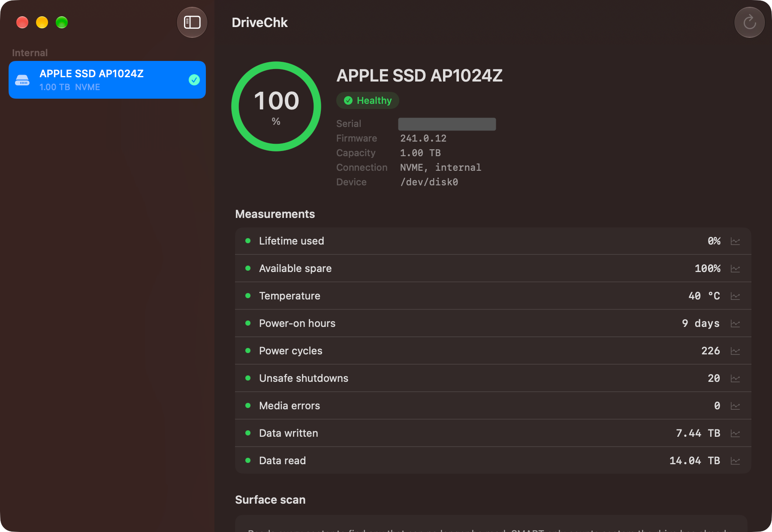Click the Unsafe shutdowns label
The height and width of the screenshot is (532, 772).
pos(304,378)
